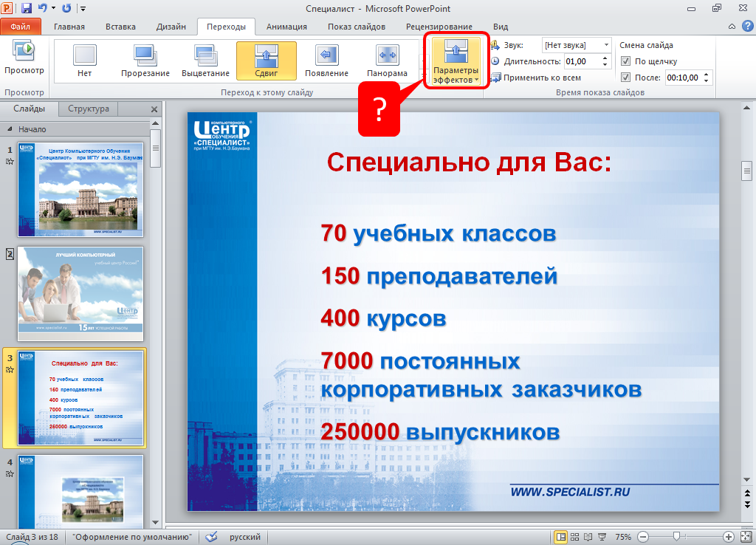This screenshot has width=756, height=545.
Task: Collapse the Начало section in slide panel
Action: (11, 128)
